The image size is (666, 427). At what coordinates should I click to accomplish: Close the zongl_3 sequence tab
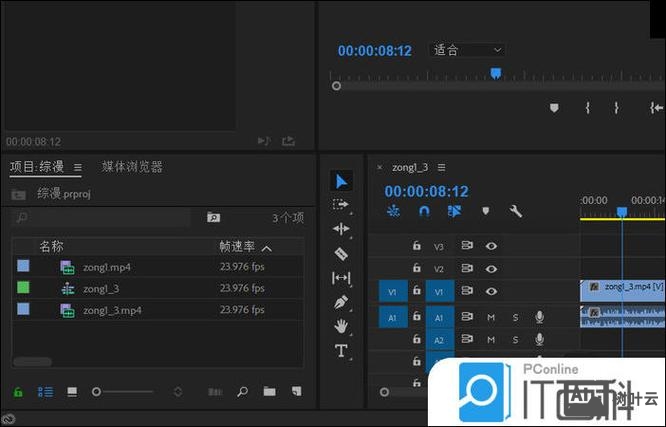380,167
